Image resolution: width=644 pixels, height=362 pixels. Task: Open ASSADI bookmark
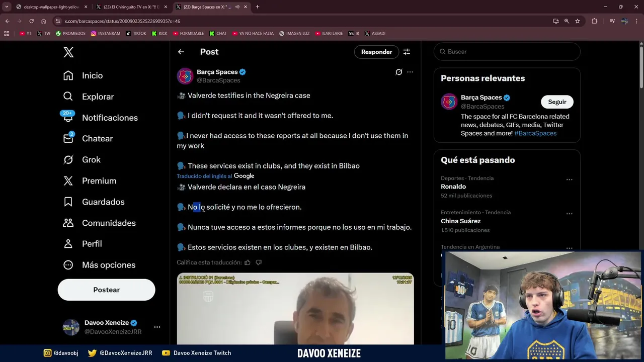375,34
